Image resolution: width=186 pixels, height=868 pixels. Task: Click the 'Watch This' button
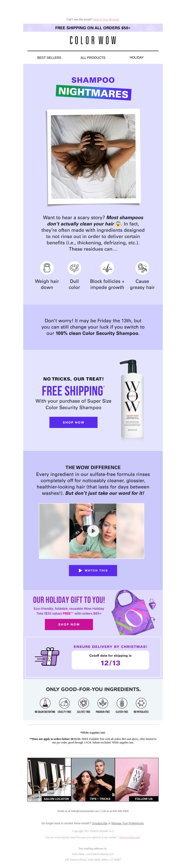coord(93,570)
